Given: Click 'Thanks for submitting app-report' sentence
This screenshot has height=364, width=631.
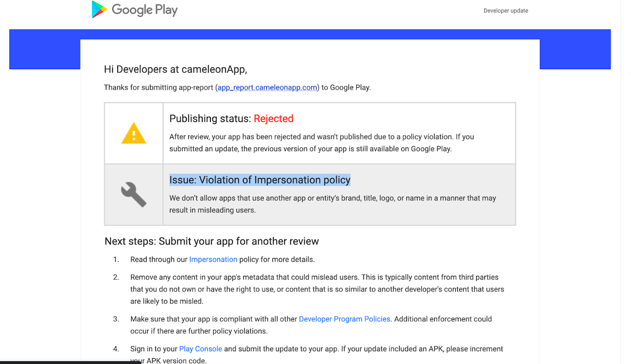Looking at the screenshot, I should click(x=237, y=87).
